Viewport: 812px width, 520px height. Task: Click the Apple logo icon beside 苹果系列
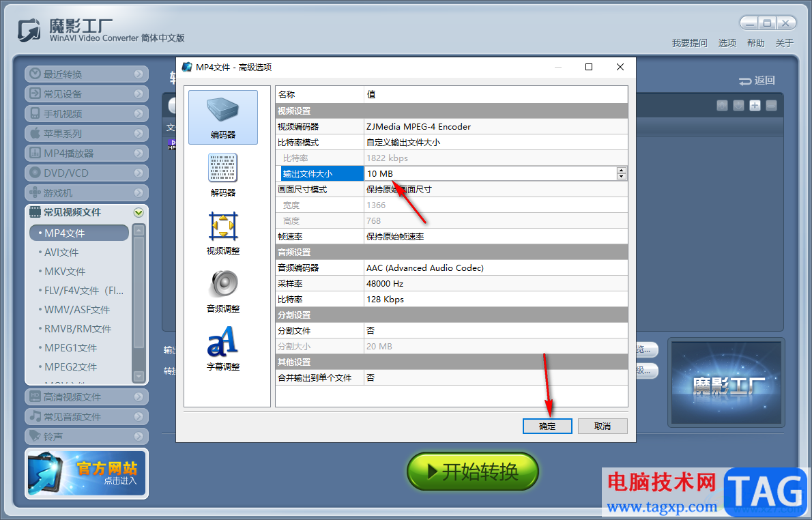tap(35, 133)
